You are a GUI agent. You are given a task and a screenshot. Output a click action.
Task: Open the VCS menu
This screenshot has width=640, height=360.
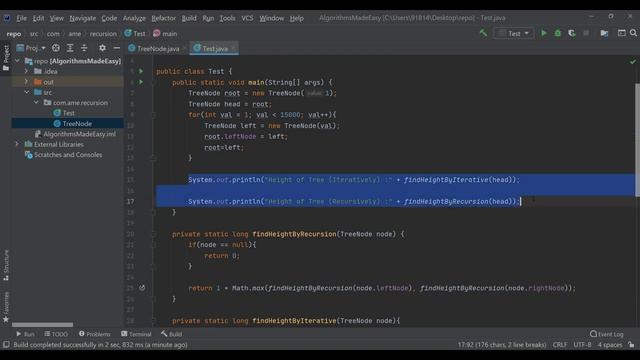point(247,18)
